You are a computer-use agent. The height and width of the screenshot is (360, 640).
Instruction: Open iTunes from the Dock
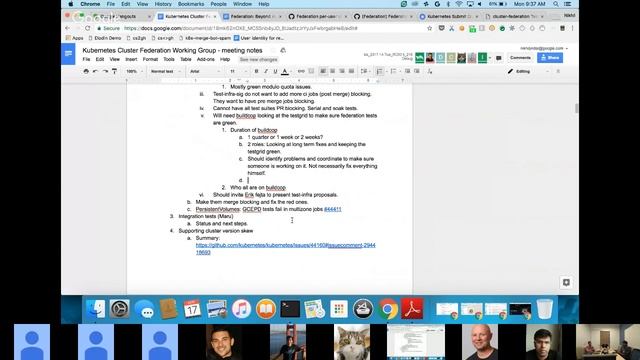point(241,309)
